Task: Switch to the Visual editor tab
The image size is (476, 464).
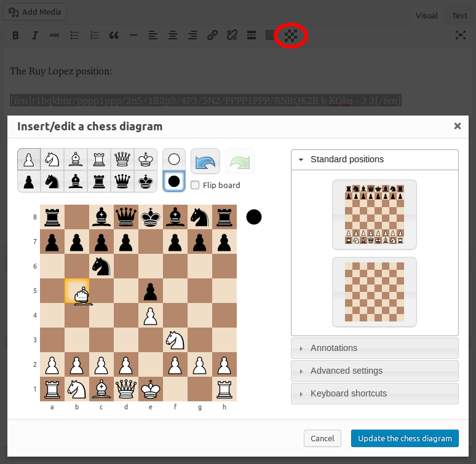Action: pos(427,16)
